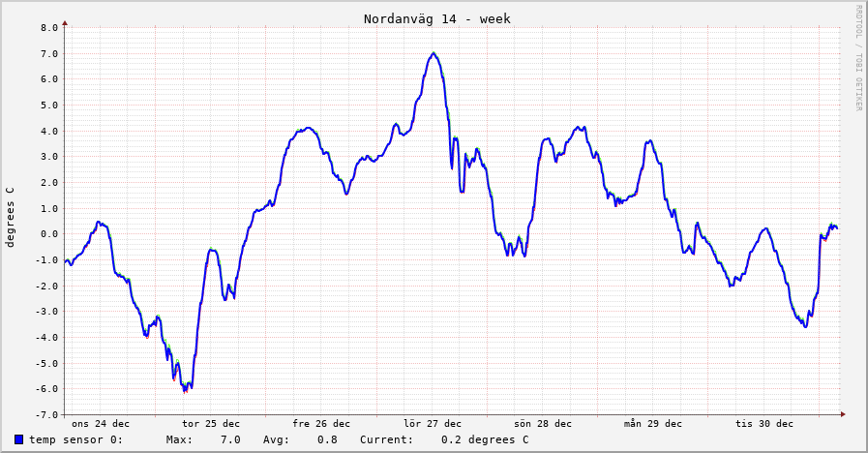Select the 'lör 27 dec' date label

click(433, 423)
